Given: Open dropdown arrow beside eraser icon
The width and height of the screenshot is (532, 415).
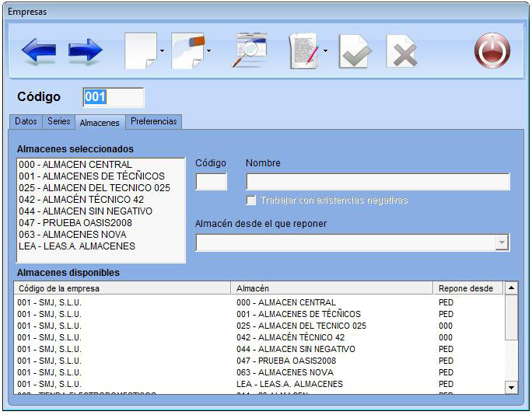Looking at the screenshot, I should 208,51.
